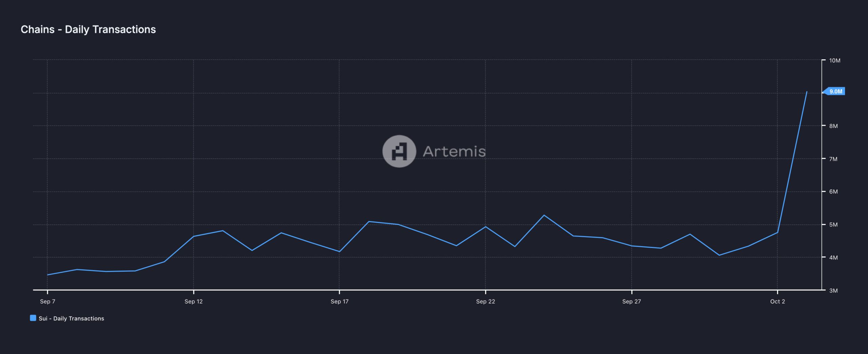This screenshot has width=868, height=354.
Task: Click the Artemis logo icon
Action: (399, 151)
